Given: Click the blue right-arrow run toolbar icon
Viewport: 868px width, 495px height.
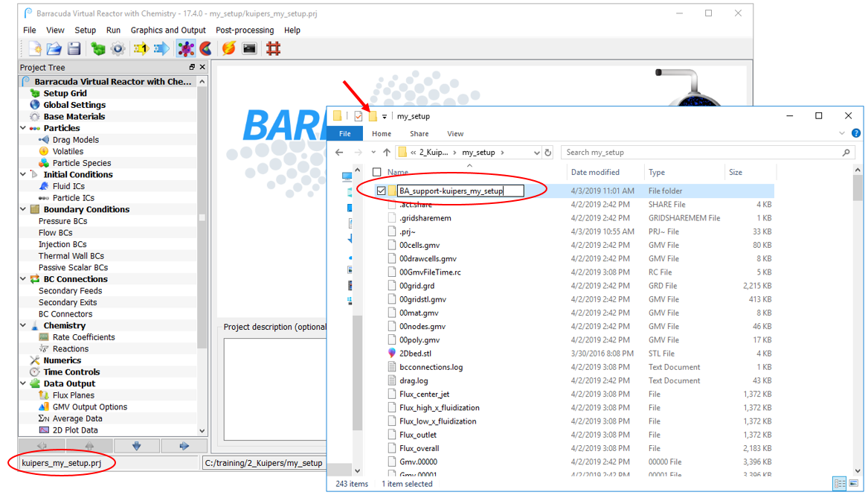Looking at the screenshot, I should coord(161,49).
